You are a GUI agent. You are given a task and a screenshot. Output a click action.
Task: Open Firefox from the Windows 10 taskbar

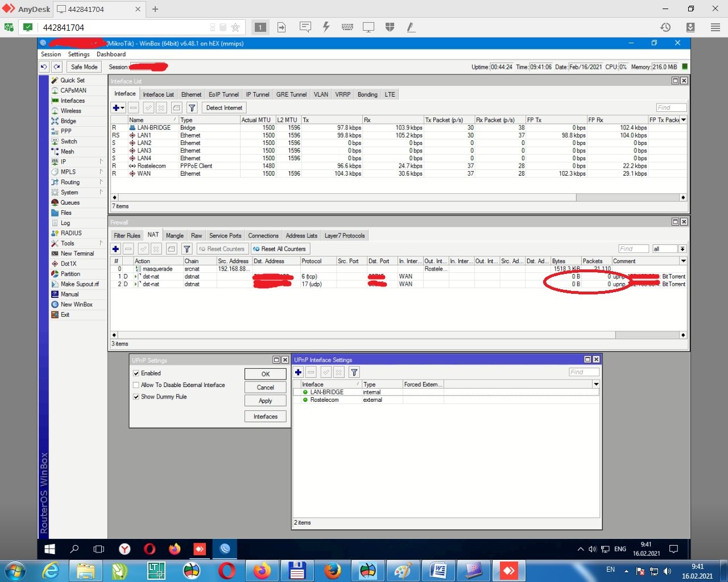click(x=175, y=549)
